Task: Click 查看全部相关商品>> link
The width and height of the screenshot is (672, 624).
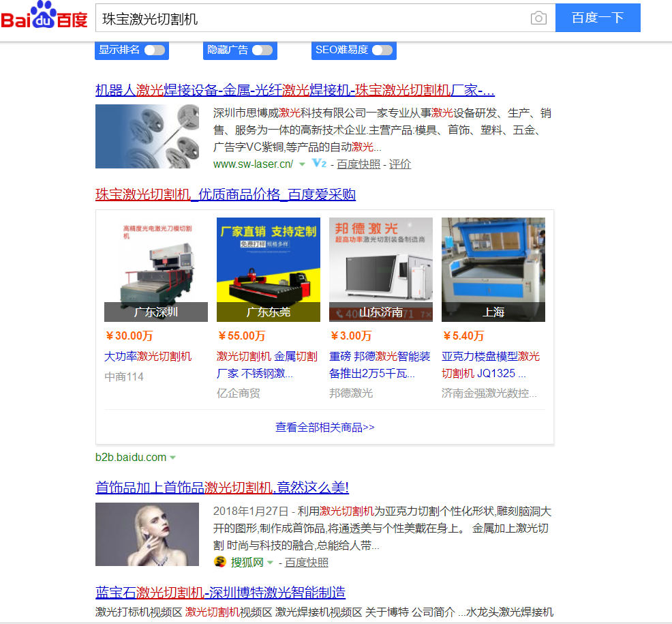Action: click(325, 427)
